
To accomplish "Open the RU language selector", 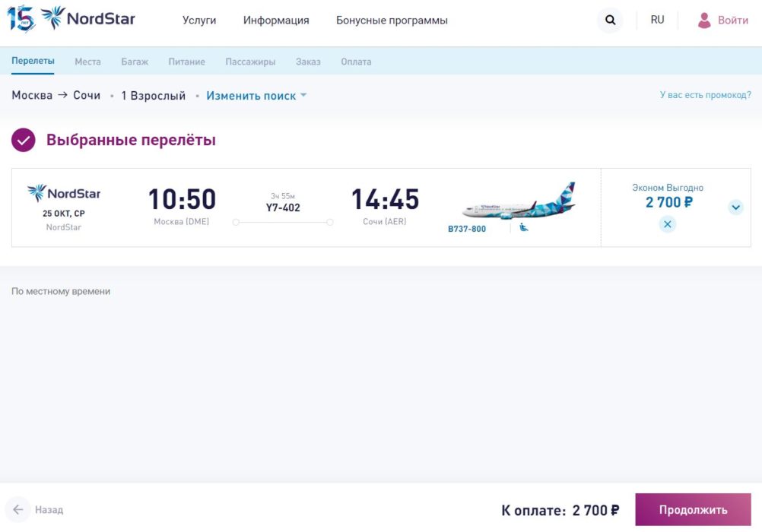I will 657,21.
